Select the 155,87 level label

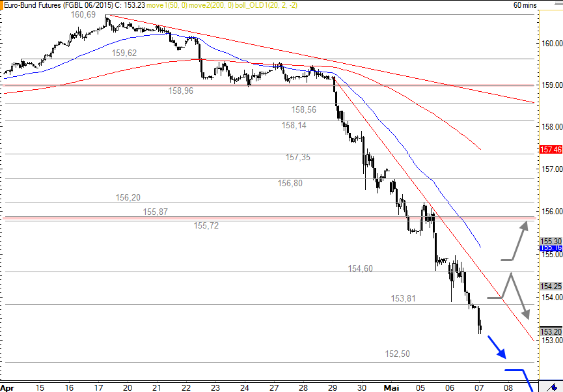pos(156,212)
